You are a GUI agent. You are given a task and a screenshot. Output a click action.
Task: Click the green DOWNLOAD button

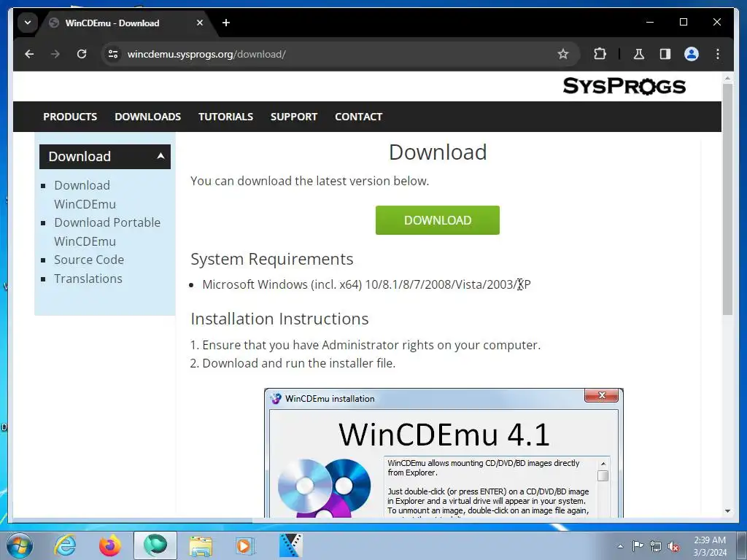pos(438,220)
